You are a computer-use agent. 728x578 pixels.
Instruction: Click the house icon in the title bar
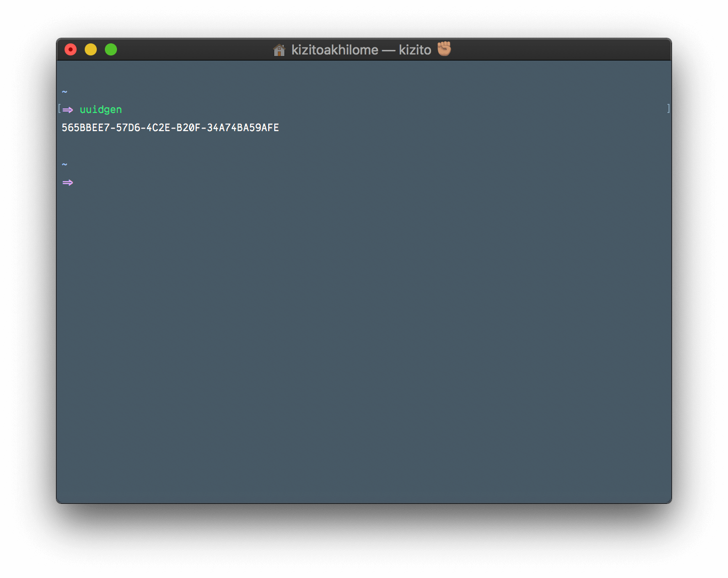(x=279, y=49)
